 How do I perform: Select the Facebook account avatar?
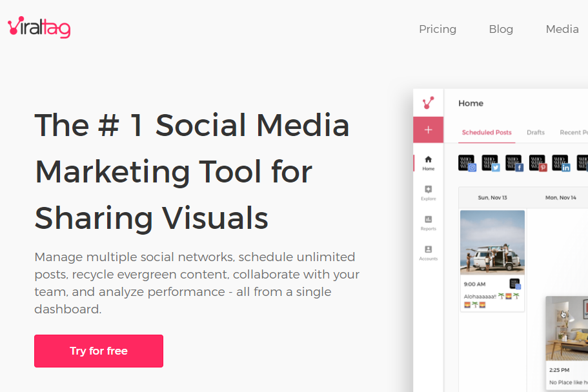tap(514, 162)
